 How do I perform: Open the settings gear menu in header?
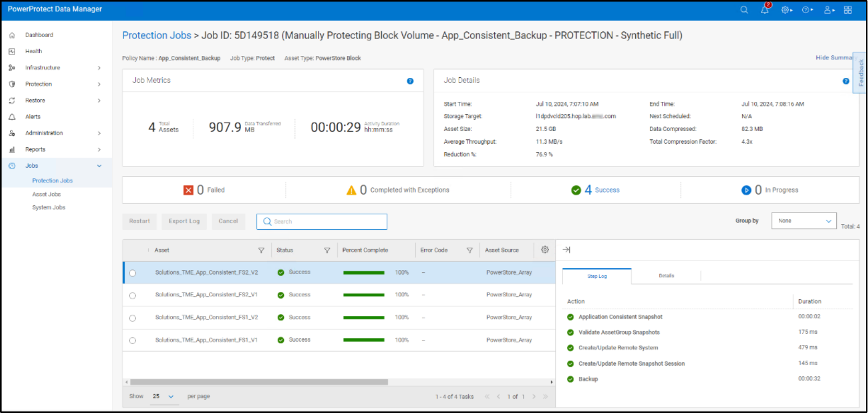coord(787,10)
